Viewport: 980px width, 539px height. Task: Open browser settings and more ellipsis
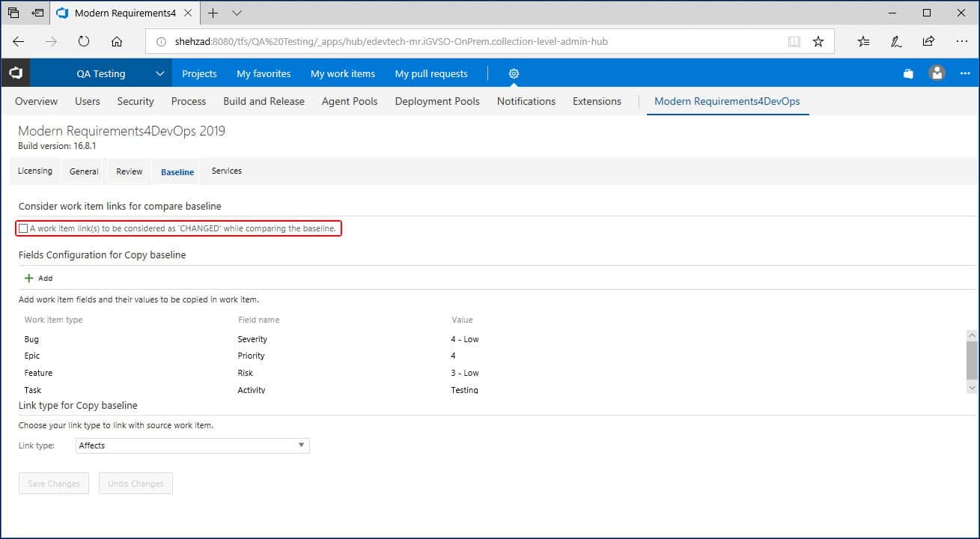pyautogui.click(x=961, y=42)
